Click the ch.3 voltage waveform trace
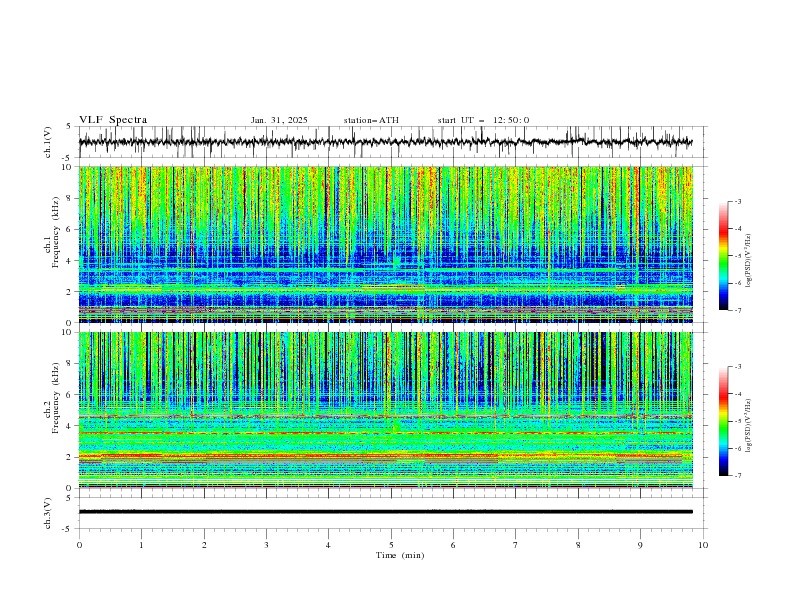This screenshot has height=612, width=792. pos(386,512)
